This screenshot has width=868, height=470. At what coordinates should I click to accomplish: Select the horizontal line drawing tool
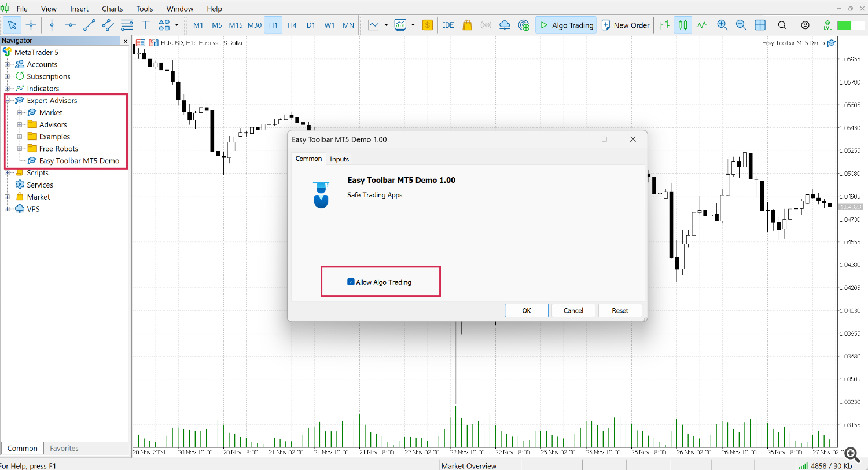(x=71, y=25)
